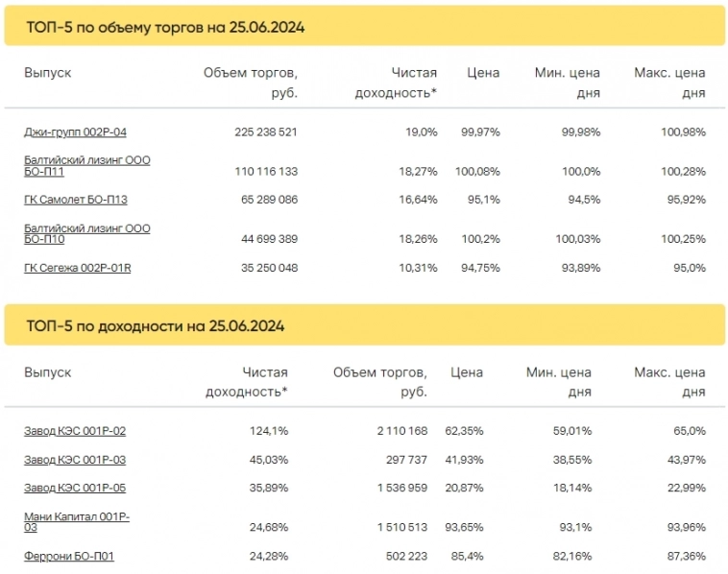The width and height of the screenshot is (728, 574).
Task: Click the ГК Самолет БО-П13 link
Action: (x=76, y=200)
